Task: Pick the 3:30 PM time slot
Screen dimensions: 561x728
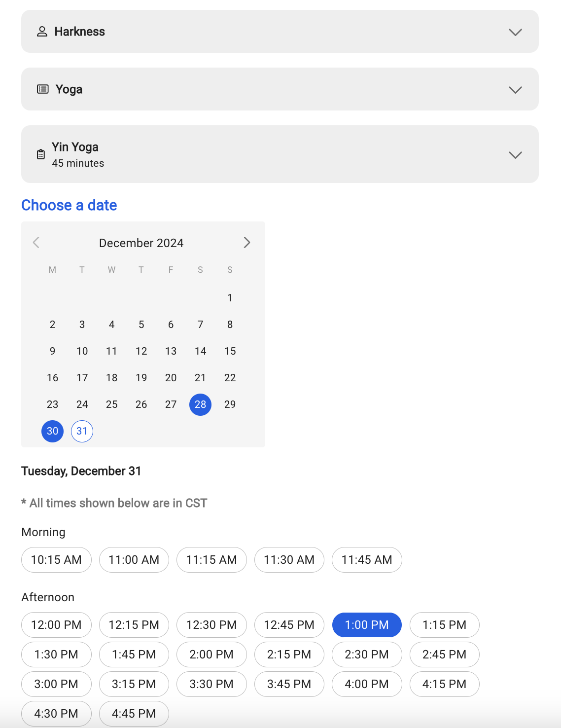Action: pyautogui.click(x=211, y=684)
